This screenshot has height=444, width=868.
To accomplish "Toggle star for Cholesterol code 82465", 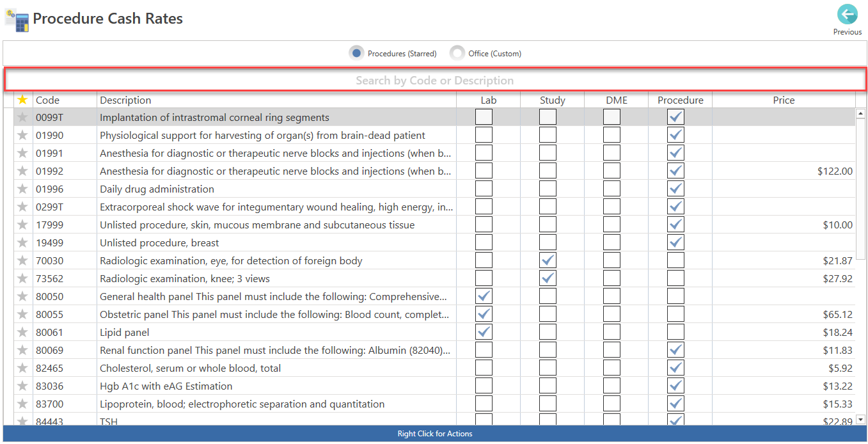I will pos(23,368).
